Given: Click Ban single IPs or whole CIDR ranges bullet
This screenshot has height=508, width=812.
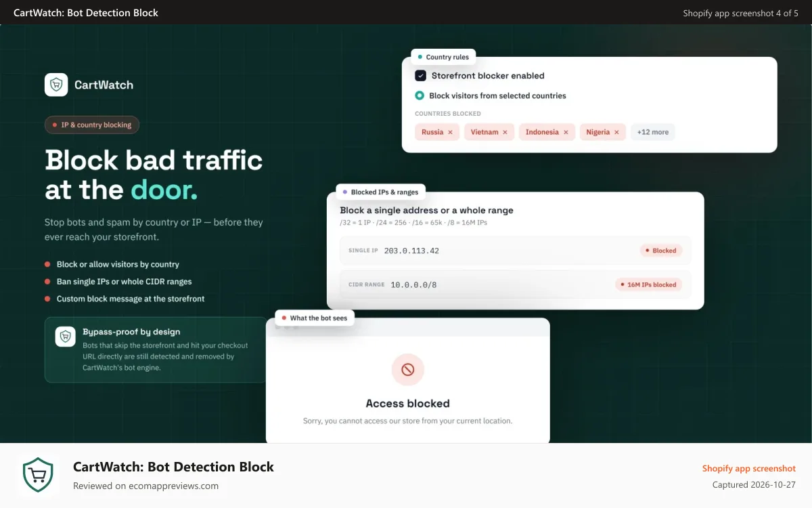Looking at the screenshot, I should 124,281.
